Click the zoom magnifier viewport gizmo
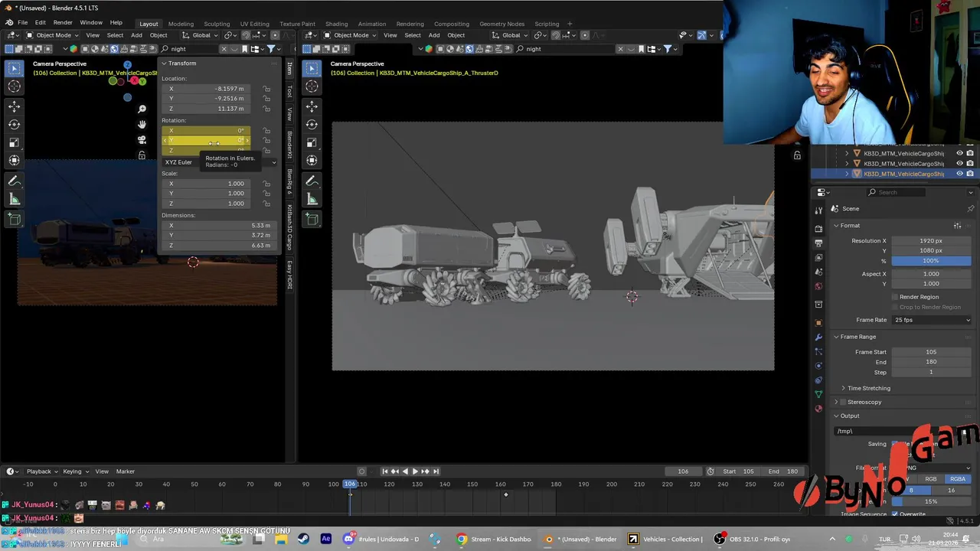This screenshot has width=980, height=551. (x=142, y=109)
